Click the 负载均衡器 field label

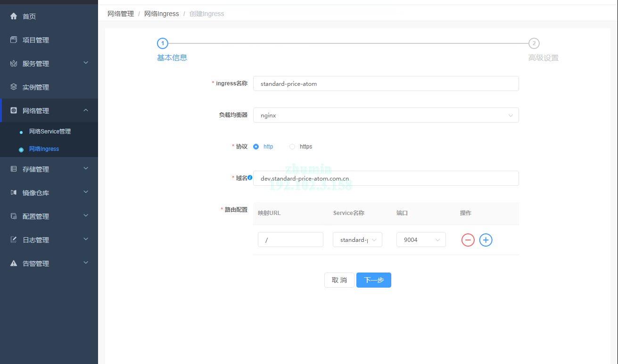pyautogui.click(x=233, y=115)
